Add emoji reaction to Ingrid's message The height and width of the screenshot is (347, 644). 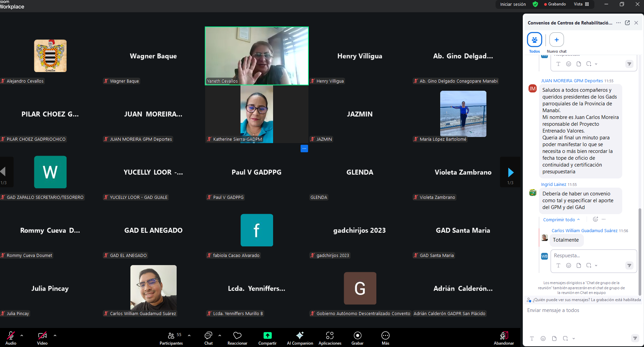(x=595, y=220)
